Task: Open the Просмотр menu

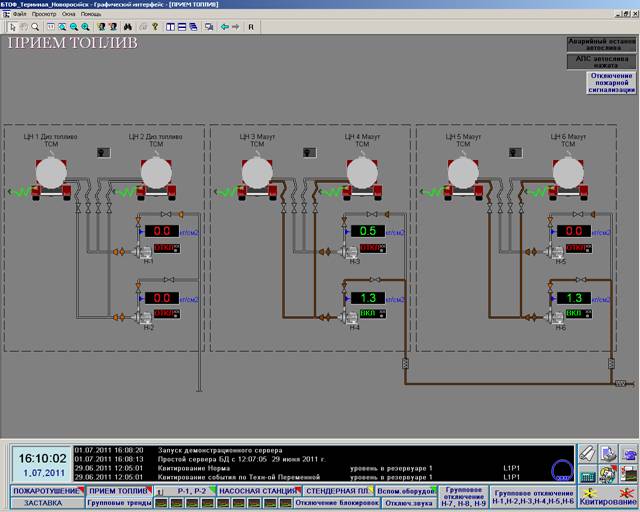Action: [44, 15]
